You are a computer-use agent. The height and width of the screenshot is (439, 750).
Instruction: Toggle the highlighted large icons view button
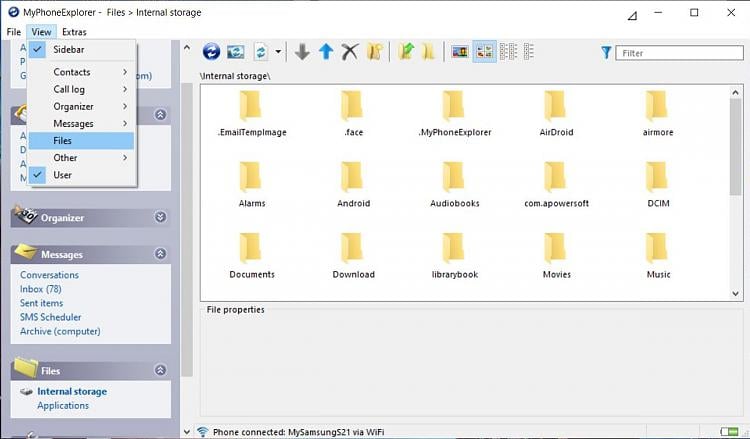(485, 52)
